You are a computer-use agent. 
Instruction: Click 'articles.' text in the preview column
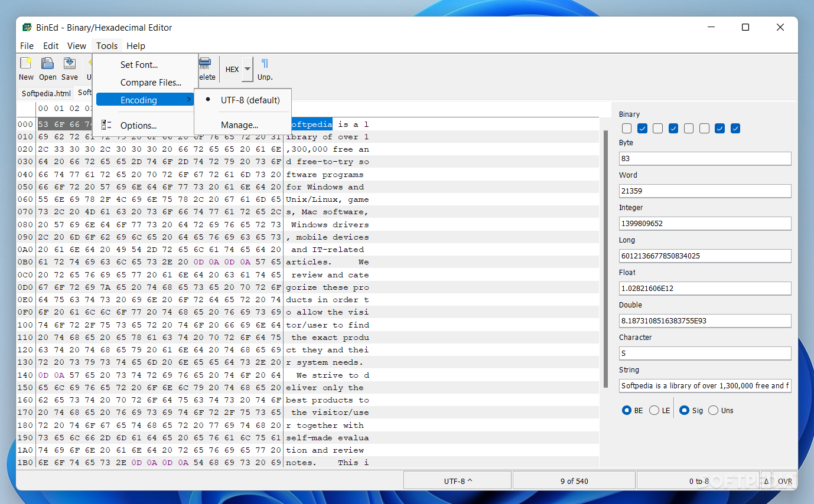point(309,261)
